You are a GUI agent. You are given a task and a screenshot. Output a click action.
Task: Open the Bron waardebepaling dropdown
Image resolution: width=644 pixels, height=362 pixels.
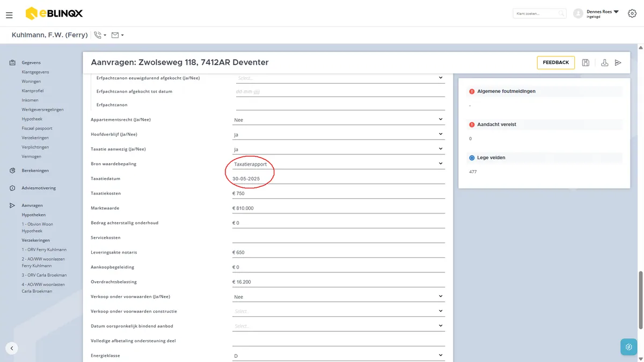tap(339, 164)
